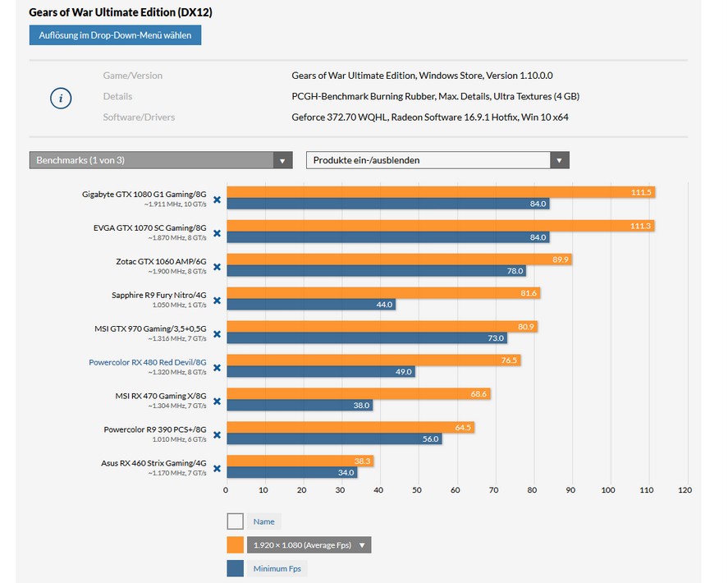Click the Sapphire R9 Fury Nitro/4G label
The height and width of the screenshot is (583, 728).
[158, 295]
